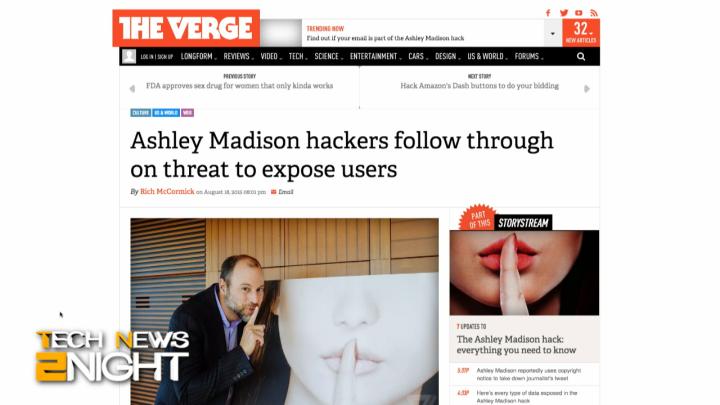Go to previous story left arrow

click(x=132, y=89)
